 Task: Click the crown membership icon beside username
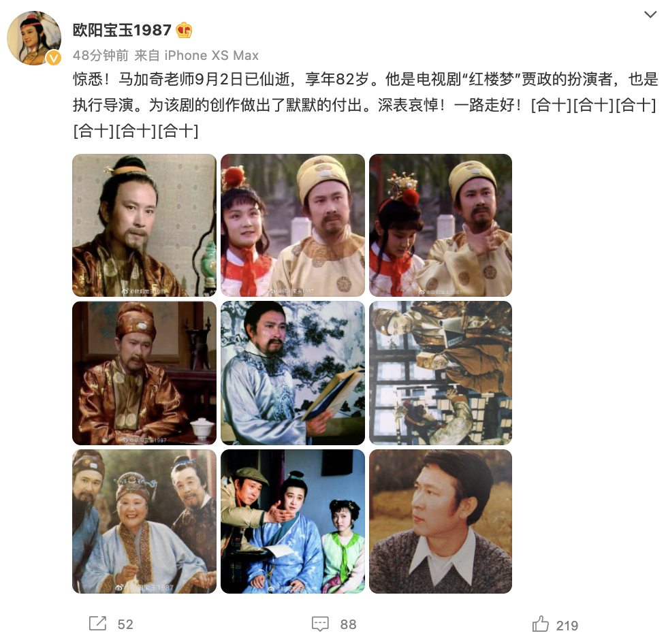pyautogui.click(x=184, y=30)
